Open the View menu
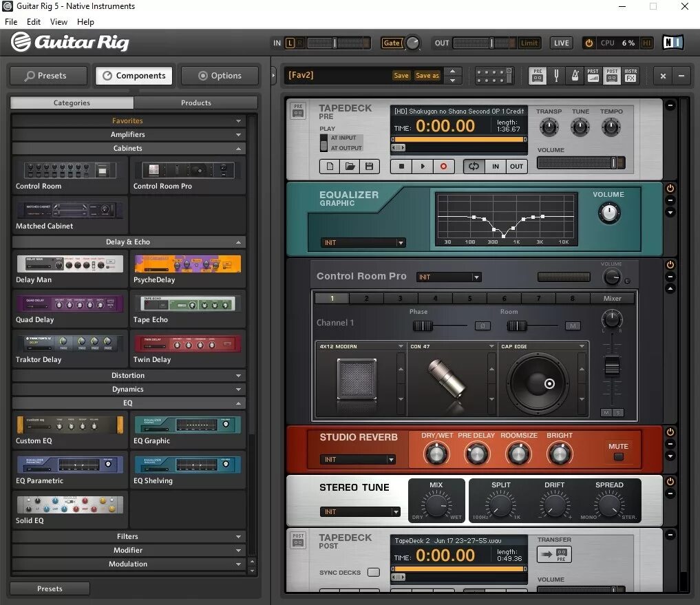The width and height of the screenshot is (700, 605). pyautogui.click(x=59, y=21)
